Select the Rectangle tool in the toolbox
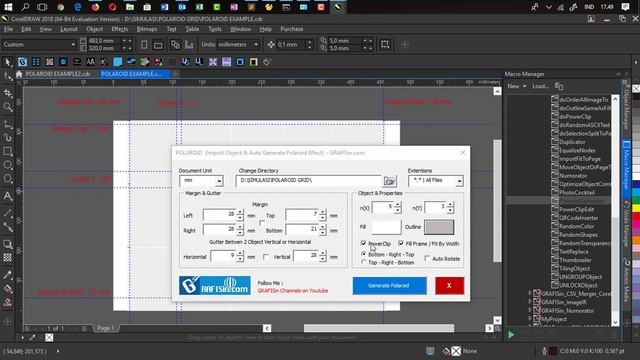The width and height of the screenshot is (640, 360). coord(8,152)
